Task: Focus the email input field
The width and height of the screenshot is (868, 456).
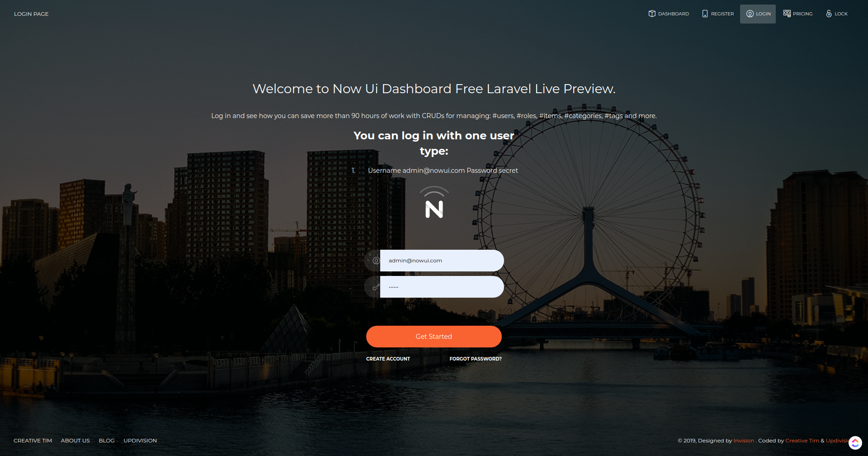Action: (441, 261)
